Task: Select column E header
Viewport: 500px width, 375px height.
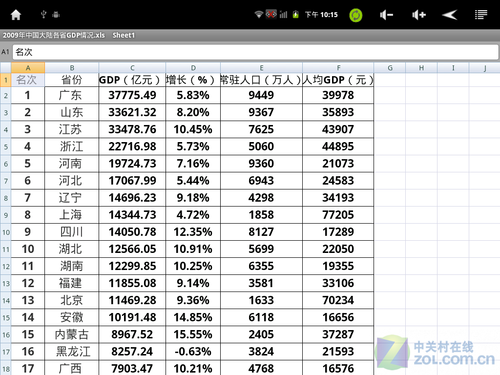Action: [261, 68]
